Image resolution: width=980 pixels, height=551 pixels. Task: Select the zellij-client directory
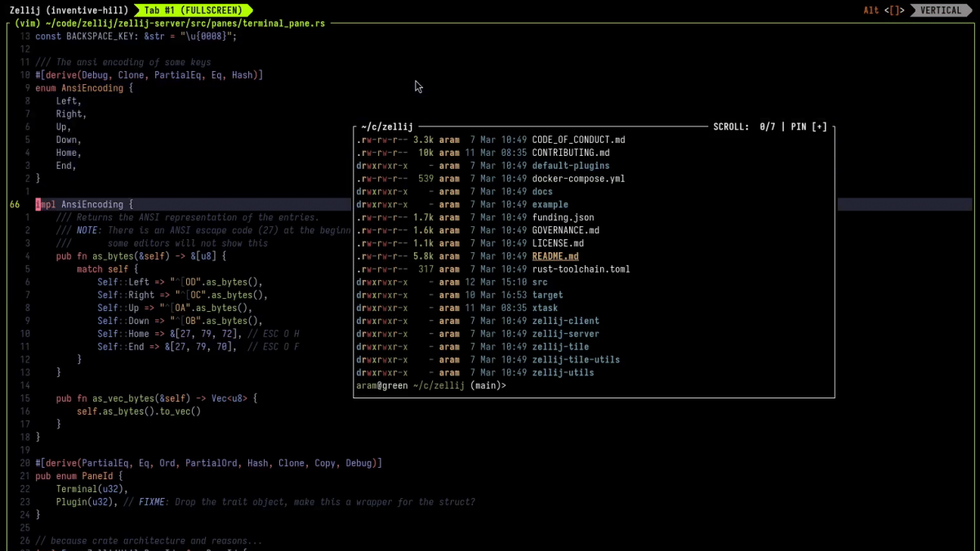click(565, 322)
